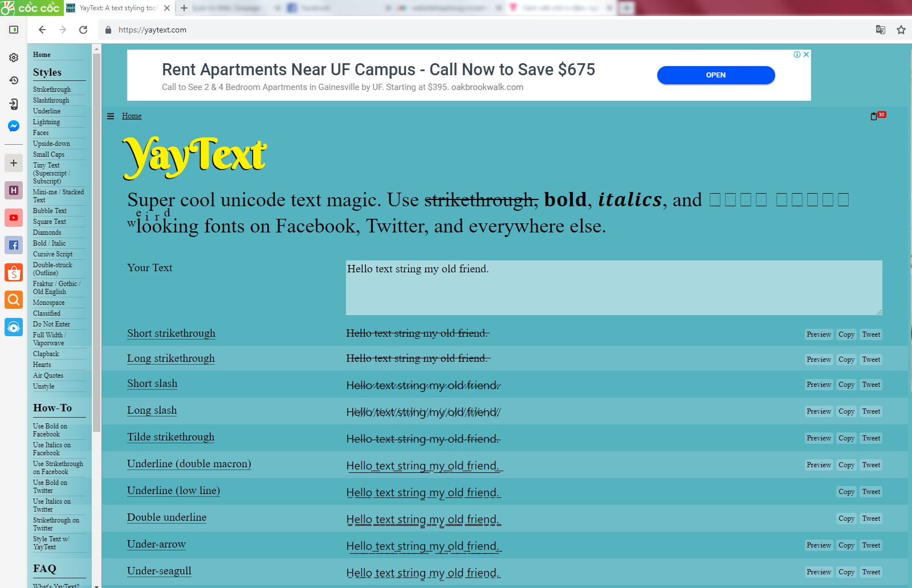Tweet the Underline (double macron) text
This screenshot has height=588, width=912.
(x=871, y=465)
